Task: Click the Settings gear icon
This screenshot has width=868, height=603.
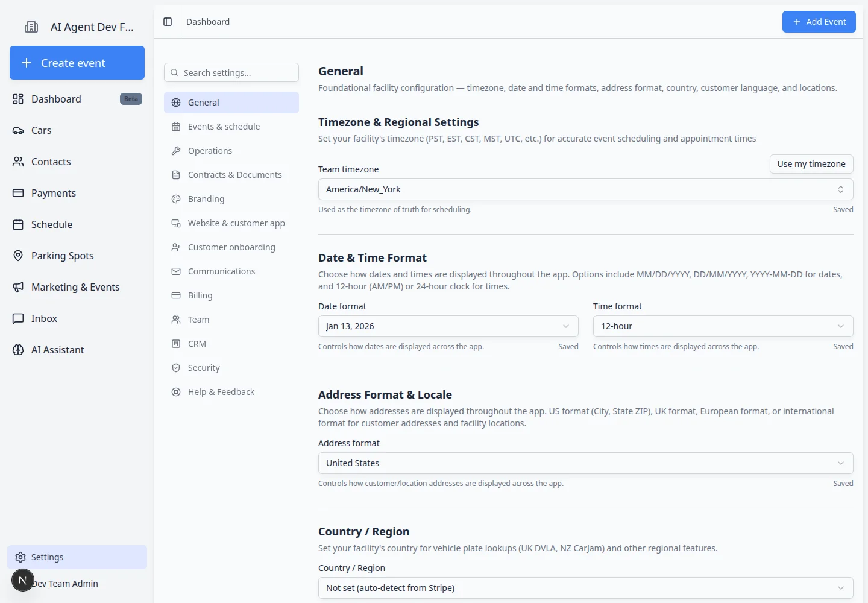Action: point(20,557)
